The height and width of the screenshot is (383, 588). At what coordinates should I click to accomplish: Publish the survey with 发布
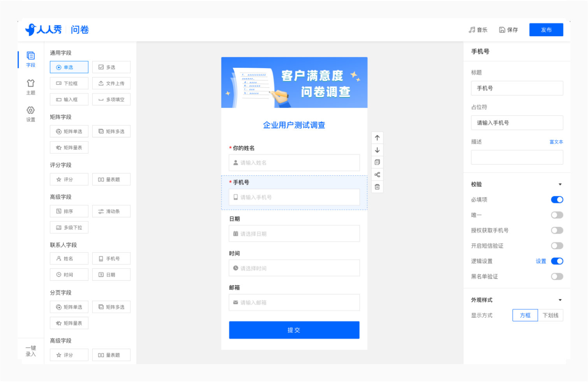tap(546, 30)
